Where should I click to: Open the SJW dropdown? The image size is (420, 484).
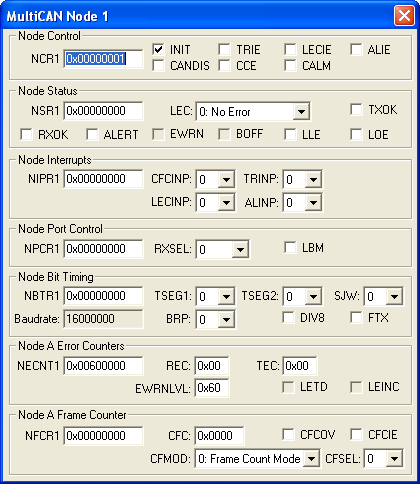[x=383, y=296]
